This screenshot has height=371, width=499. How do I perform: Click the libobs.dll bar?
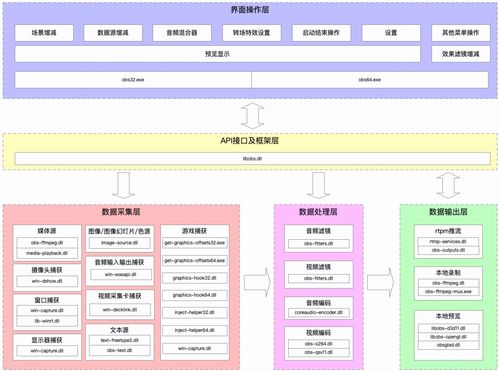click(x=252, y=159)
